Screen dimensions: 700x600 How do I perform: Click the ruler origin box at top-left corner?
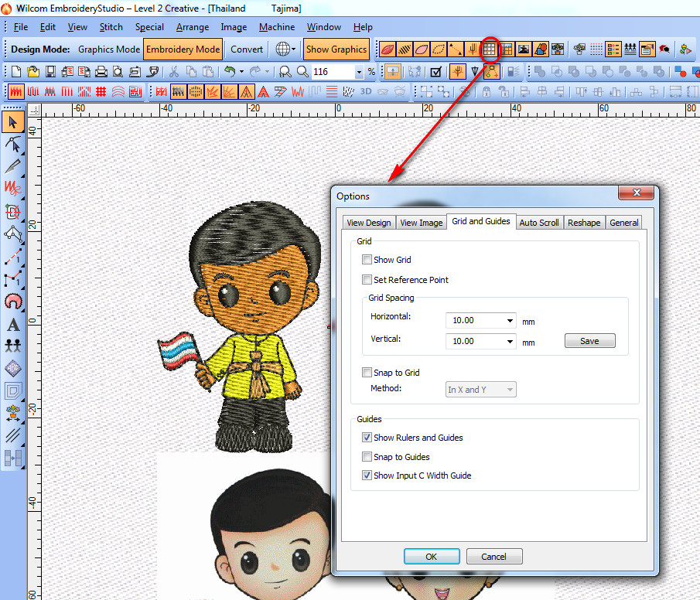pyautogui.click(x=35, y=111)
